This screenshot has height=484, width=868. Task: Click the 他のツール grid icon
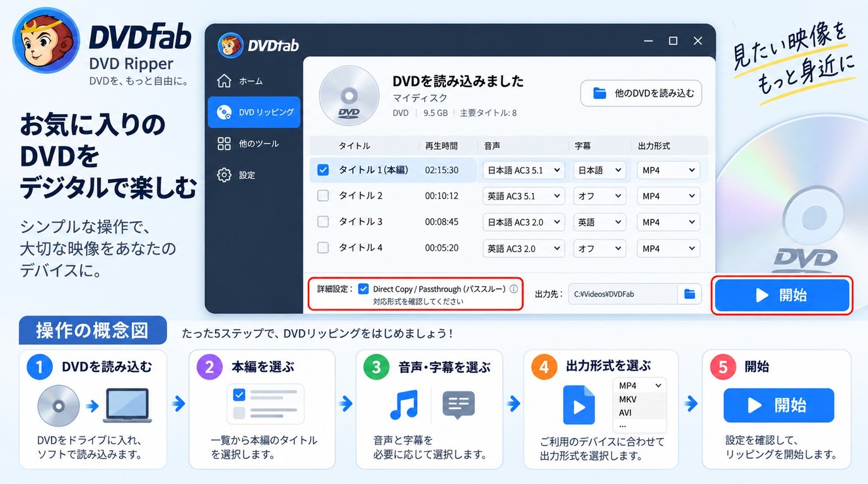(224, 144)
